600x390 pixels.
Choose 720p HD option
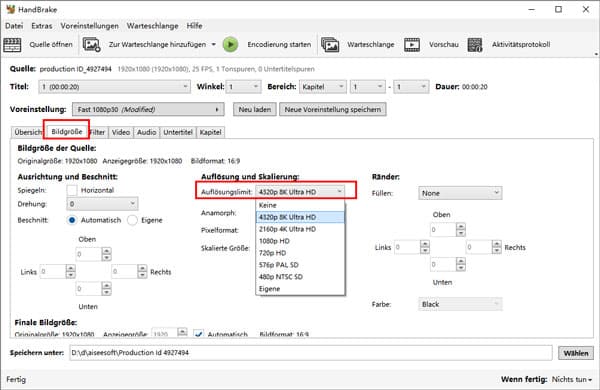pyautogui.click(x=300, y=253)
